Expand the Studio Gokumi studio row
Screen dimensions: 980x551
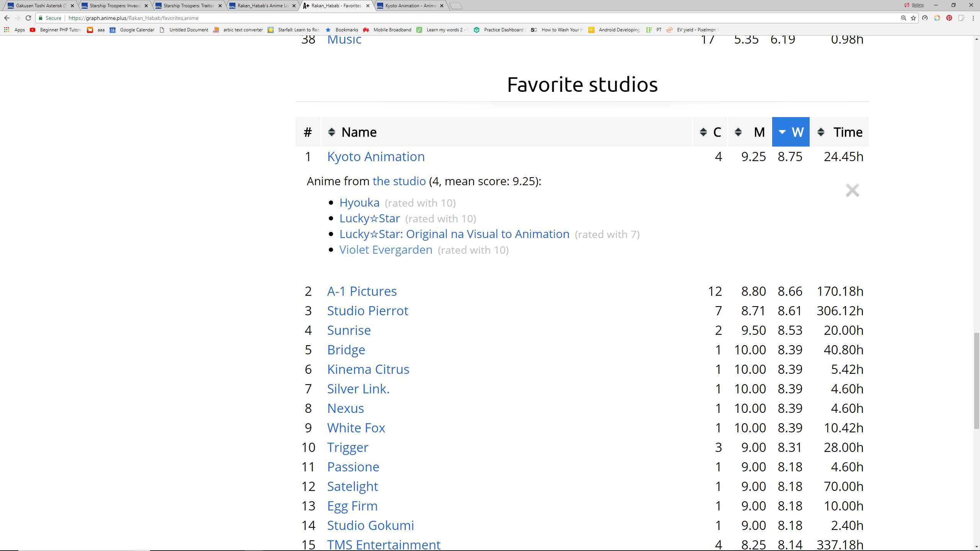point(370,525)
